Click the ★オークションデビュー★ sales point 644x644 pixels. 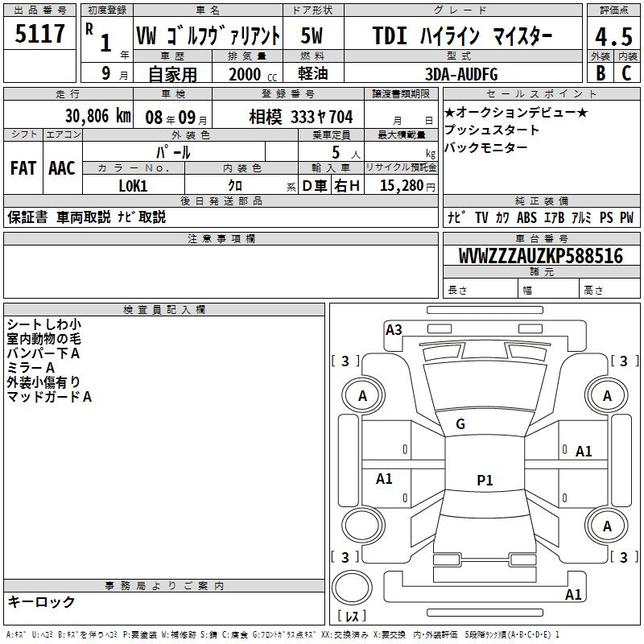tap(516, 112)
